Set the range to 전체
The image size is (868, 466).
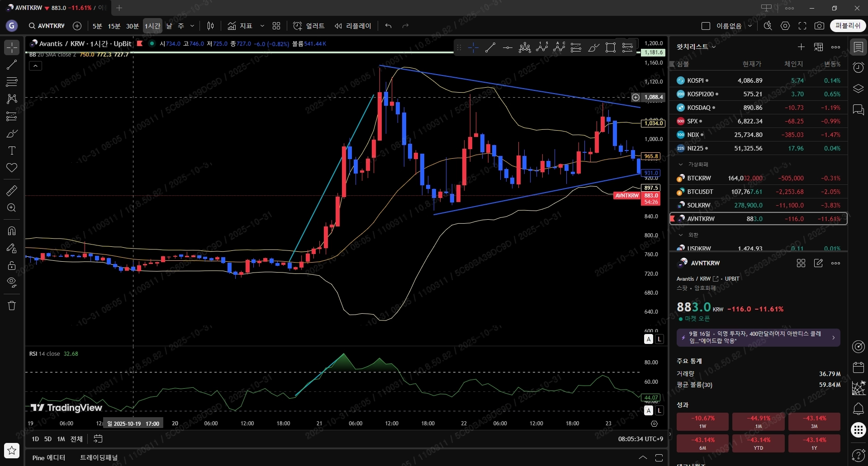(76, 439)
